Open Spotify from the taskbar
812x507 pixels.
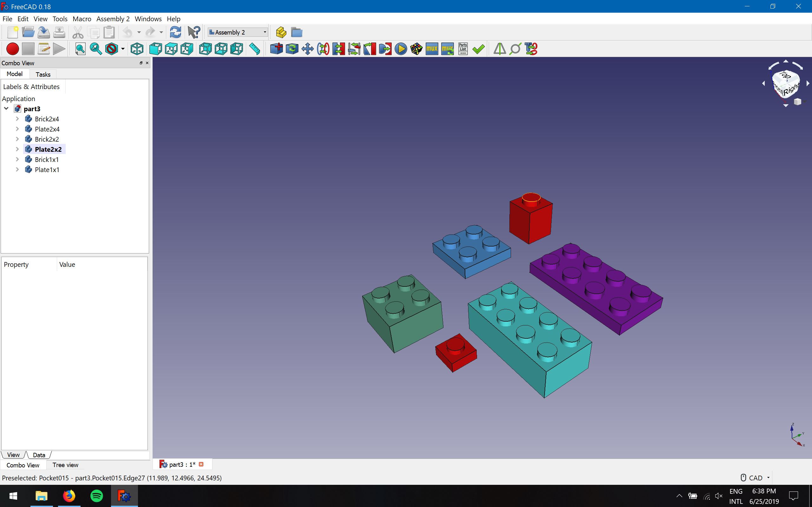click(97, 496)
